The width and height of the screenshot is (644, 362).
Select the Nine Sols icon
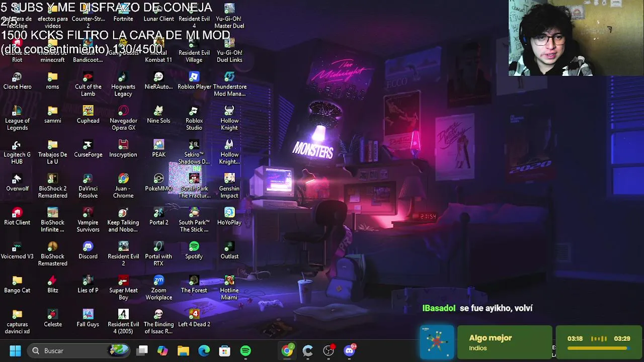click(158, 115)
